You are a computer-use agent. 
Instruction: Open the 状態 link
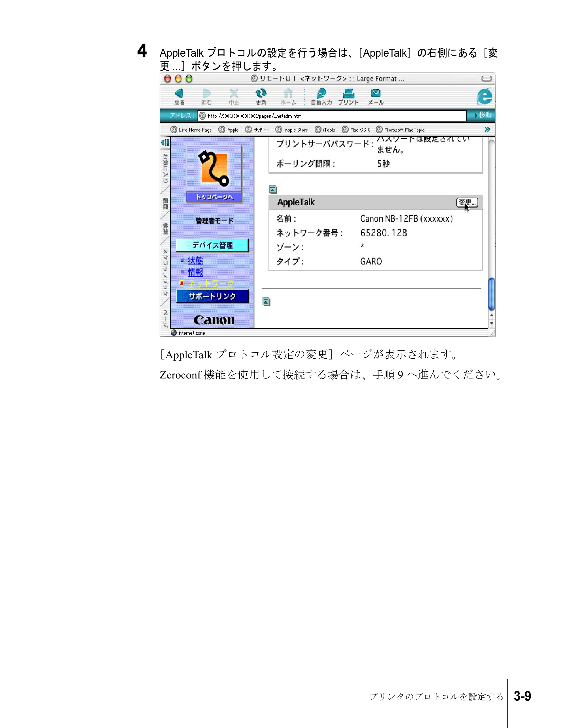click(195, 260)
